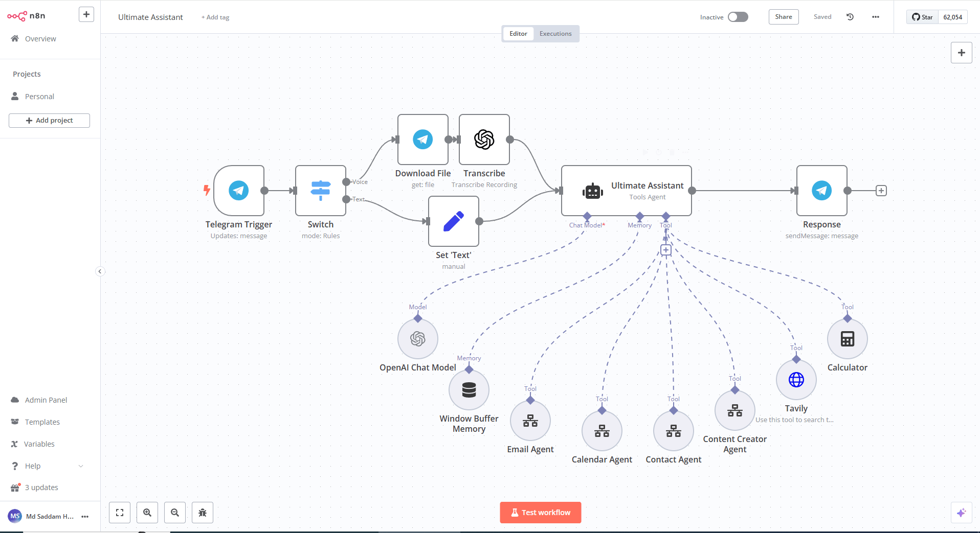980x533 pixels.
Task: Edit the Ultimate Assistant workflow name
Action: (x=150, y=17)
